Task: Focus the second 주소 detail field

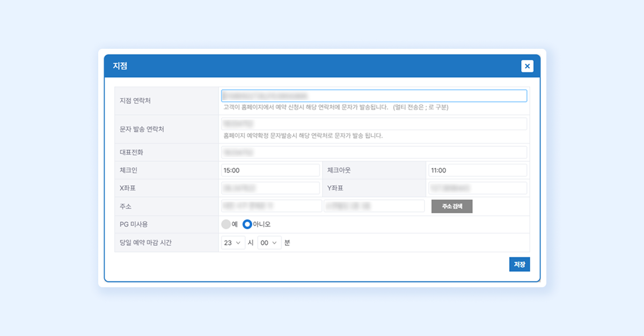Action: coord(374,206)
